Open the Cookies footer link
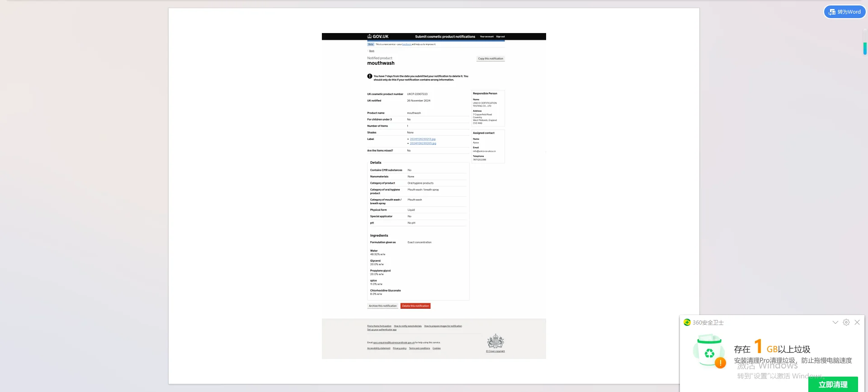Screen dimensions: 868x392 tap(437, 349)
